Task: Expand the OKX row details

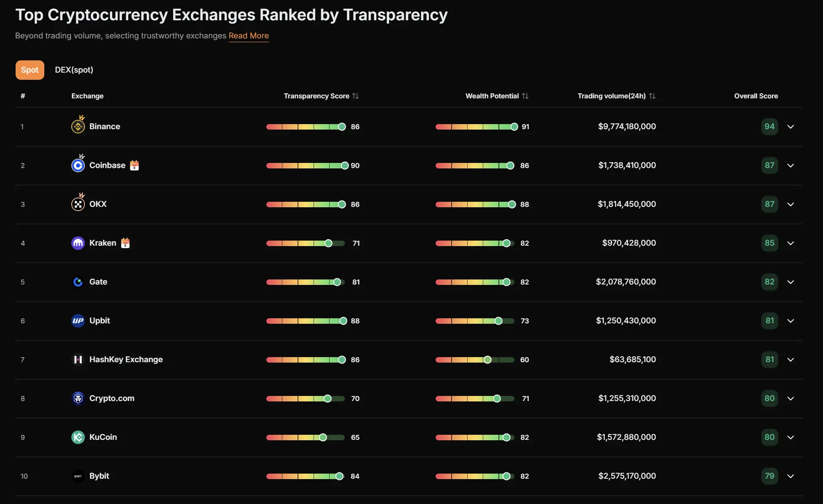Action: click(x=791, y=204)
